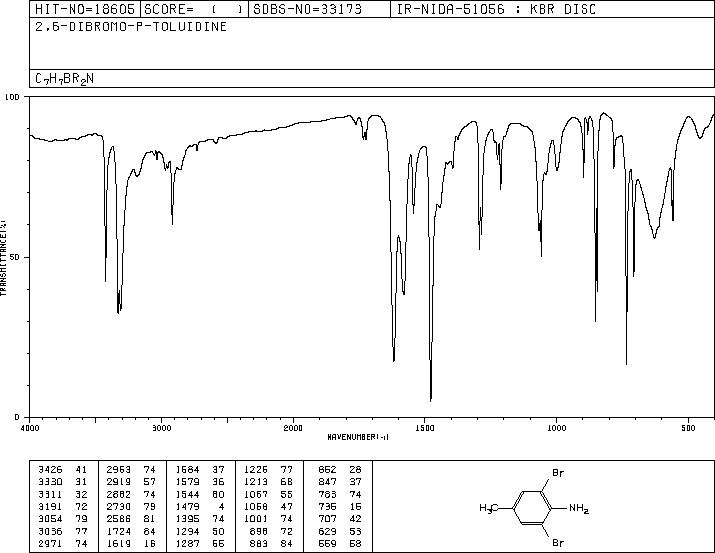Image resolution: width=715 pixels, height=553 pixels.
Task: Select peak value 3426 in the table
Action: (x=50, y=470)
